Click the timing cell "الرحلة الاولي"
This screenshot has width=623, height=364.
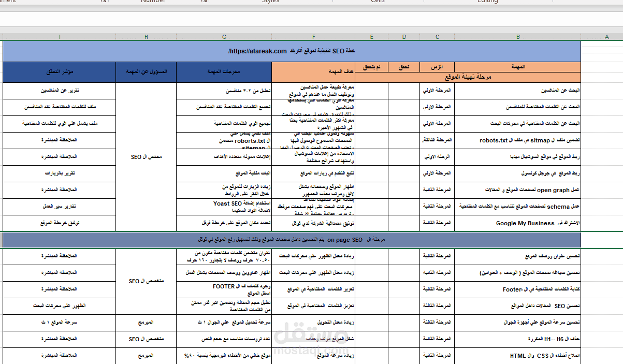tap(437, 156)
